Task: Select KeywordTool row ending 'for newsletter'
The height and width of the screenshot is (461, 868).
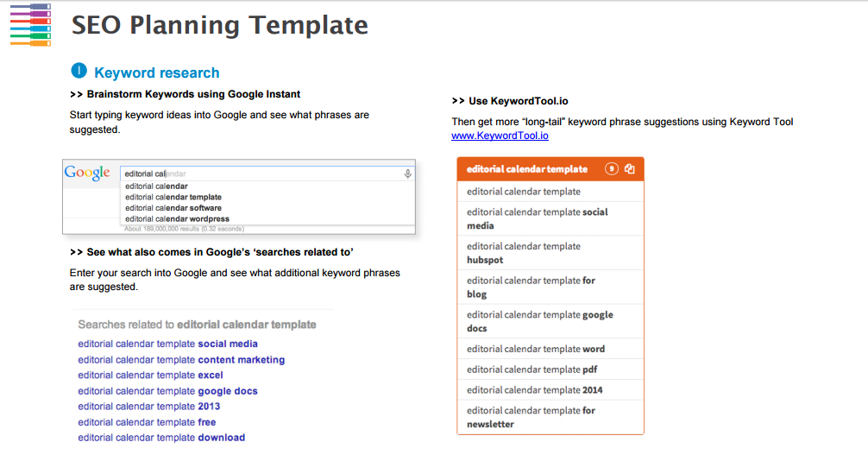Action: (550, 417)
